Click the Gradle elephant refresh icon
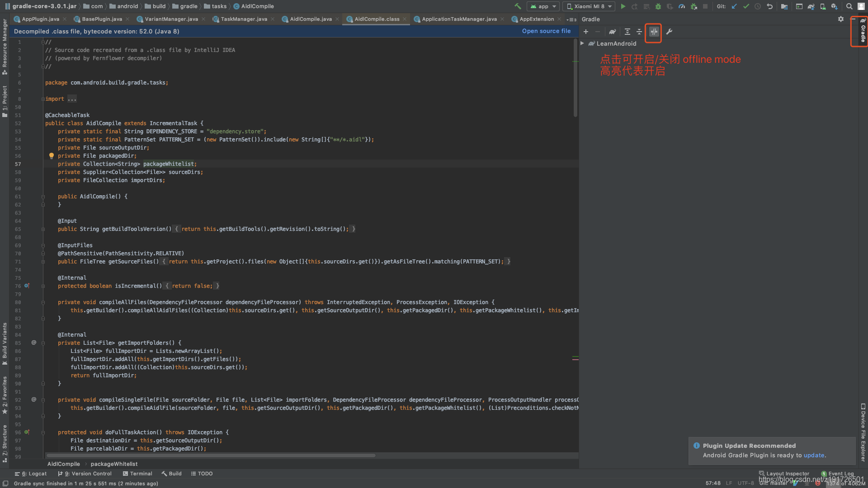The height and width of the screenshot is (488, 868). click(612, 32)
